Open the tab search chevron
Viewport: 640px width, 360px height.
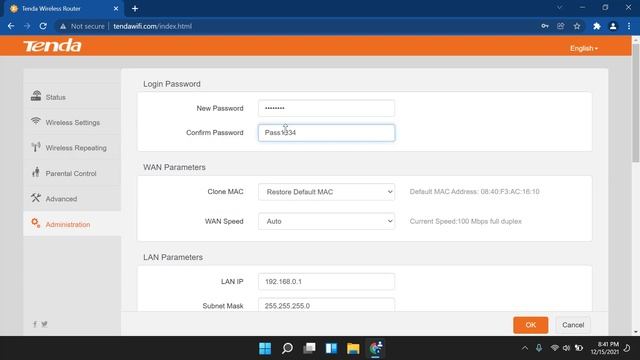[x=560, y=7]
